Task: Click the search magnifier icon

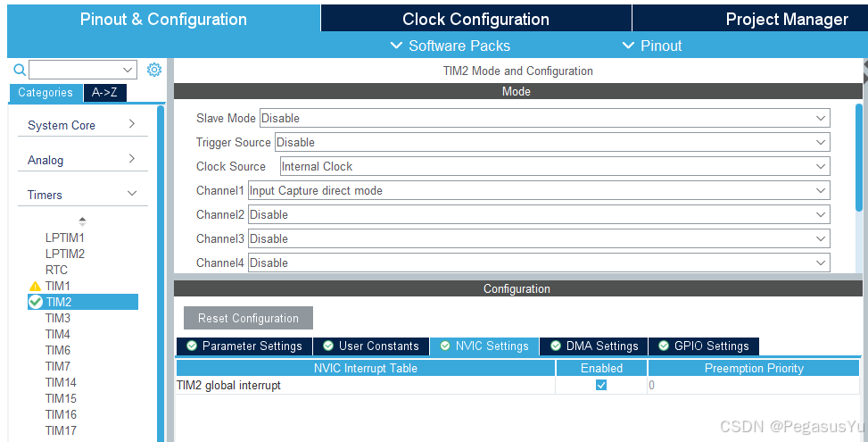Action: [20, 70]
